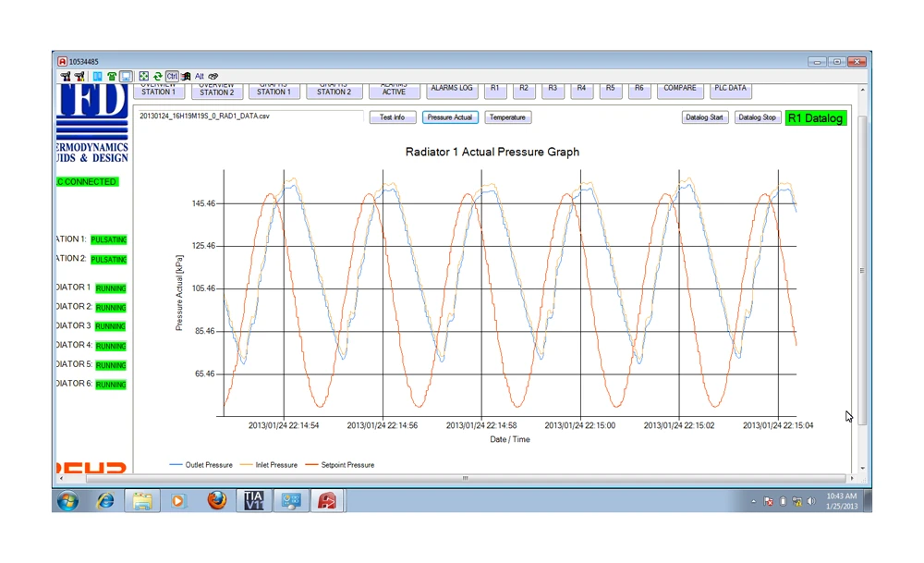
Task: Open the Alarms Log tab
Action: coord(452,89)
